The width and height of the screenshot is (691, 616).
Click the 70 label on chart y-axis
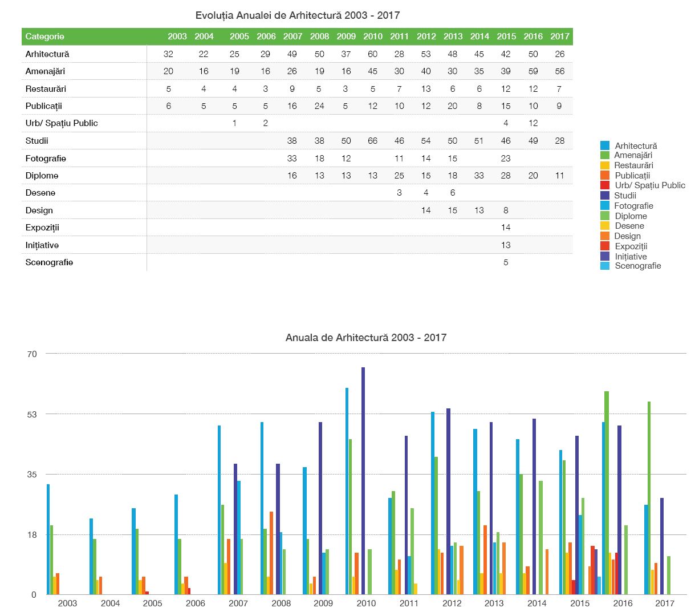tap(32, 354)
